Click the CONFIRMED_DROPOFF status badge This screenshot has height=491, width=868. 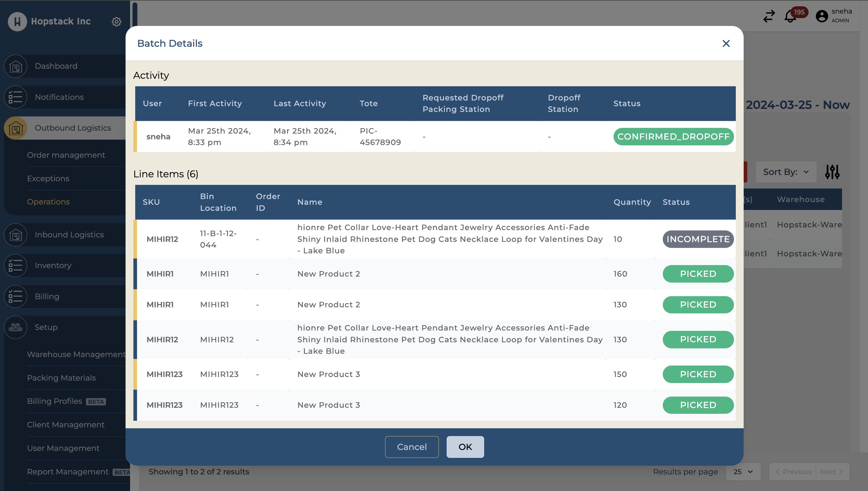[x=673, y=137]
